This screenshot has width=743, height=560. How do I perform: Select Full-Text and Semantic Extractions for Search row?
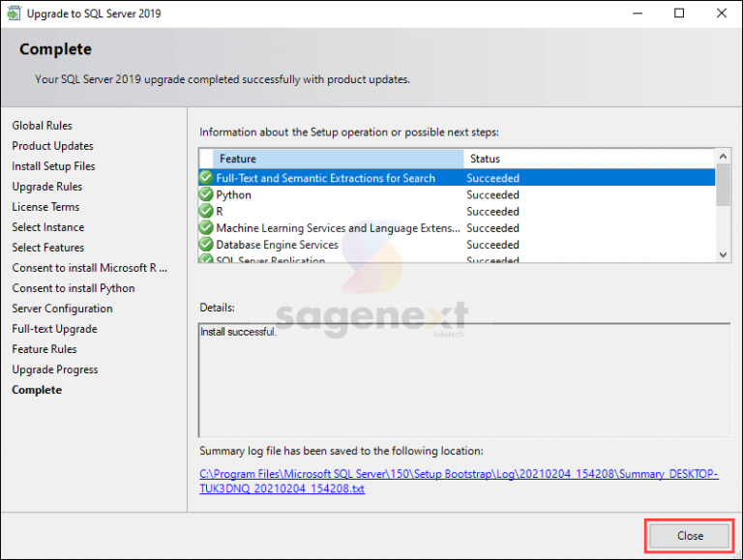tap(457, 178)
